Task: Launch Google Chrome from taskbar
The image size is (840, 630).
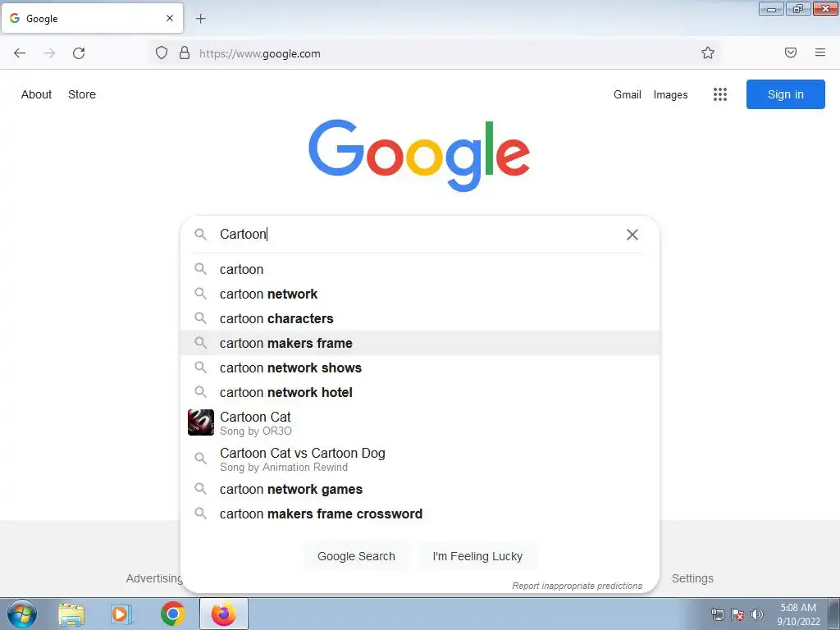Action: [172, 614]
